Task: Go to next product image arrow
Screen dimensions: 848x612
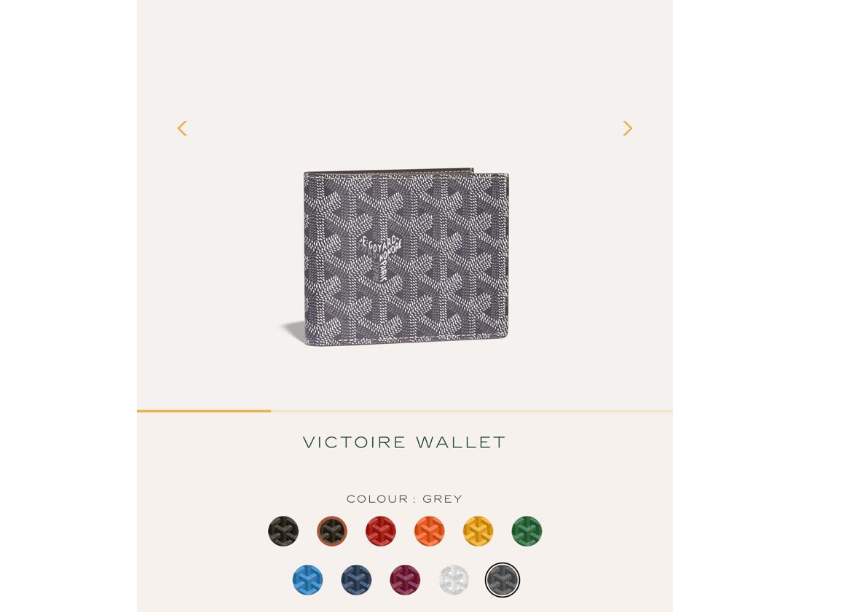Action: [x=627, y=129]
